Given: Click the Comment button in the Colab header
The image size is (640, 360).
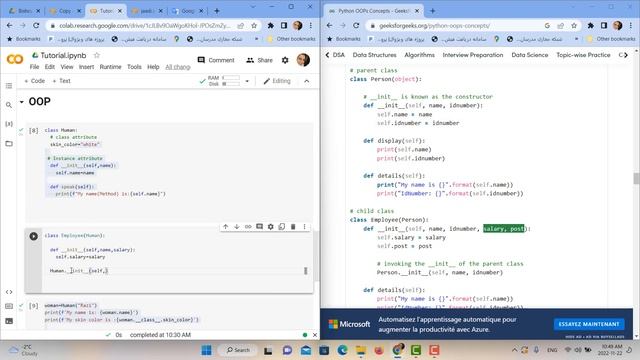Looking at the screenshot, I should point(216,60).
